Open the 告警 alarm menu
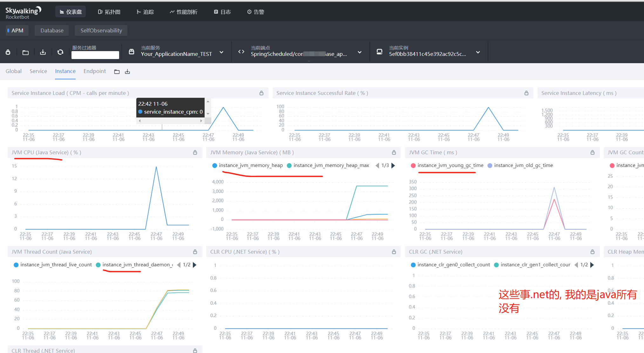The height and width of the screenshot is (353, 644). [x=256, y=12]
